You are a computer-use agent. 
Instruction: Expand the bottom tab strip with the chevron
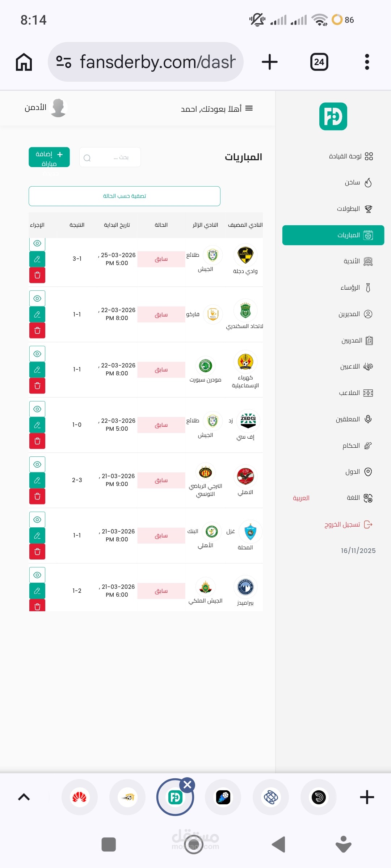pyautogui.click(x=24, y=797)
